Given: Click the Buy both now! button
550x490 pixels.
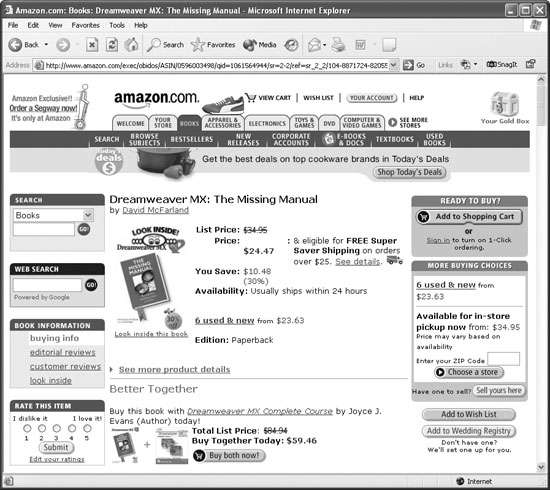Looking at the screenshot, I should (x=229, y=456).
